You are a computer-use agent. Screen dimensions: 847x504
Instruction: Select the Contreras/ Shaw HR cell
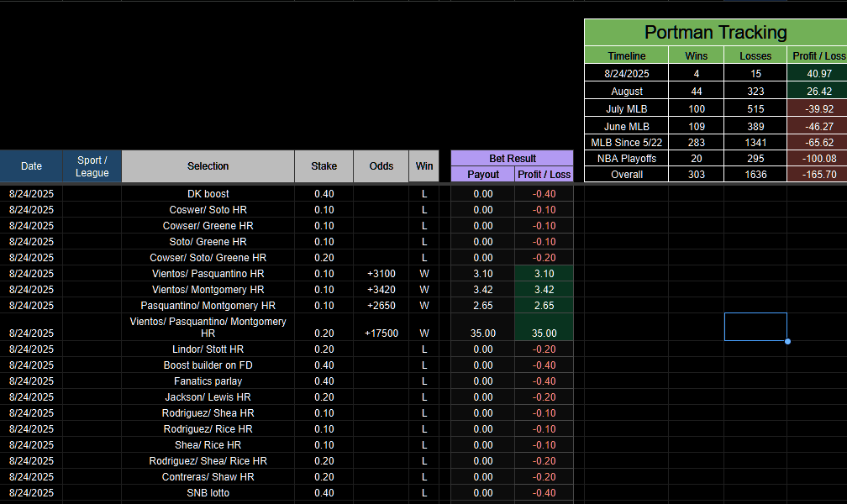[208, 477]
